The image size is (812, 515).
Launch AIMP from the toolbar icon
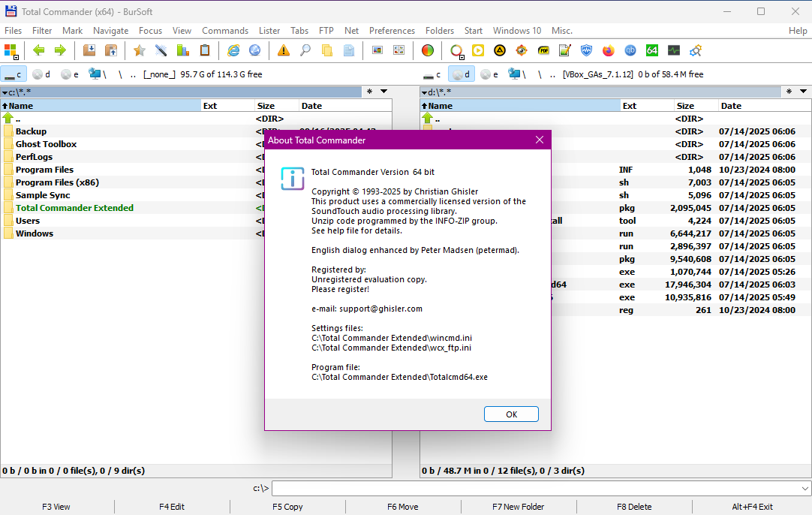(500, 50)
